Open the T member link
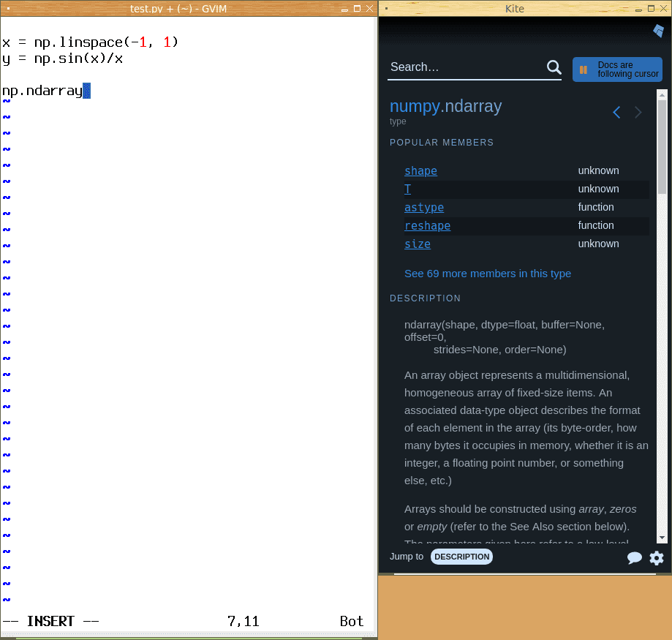672x640 pixels. (x=407, y=189)
